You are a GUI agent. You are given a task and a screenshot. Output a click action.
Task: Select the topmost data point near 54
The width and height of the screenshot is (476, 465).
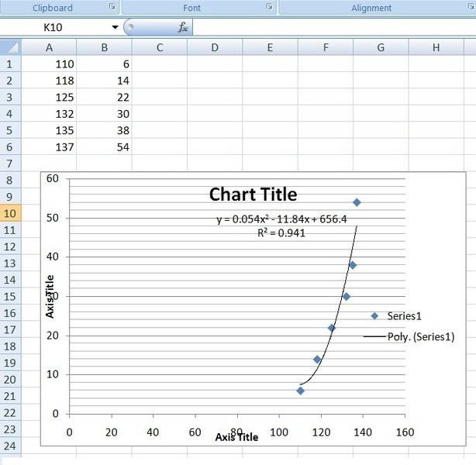click(x=357, y=202)
